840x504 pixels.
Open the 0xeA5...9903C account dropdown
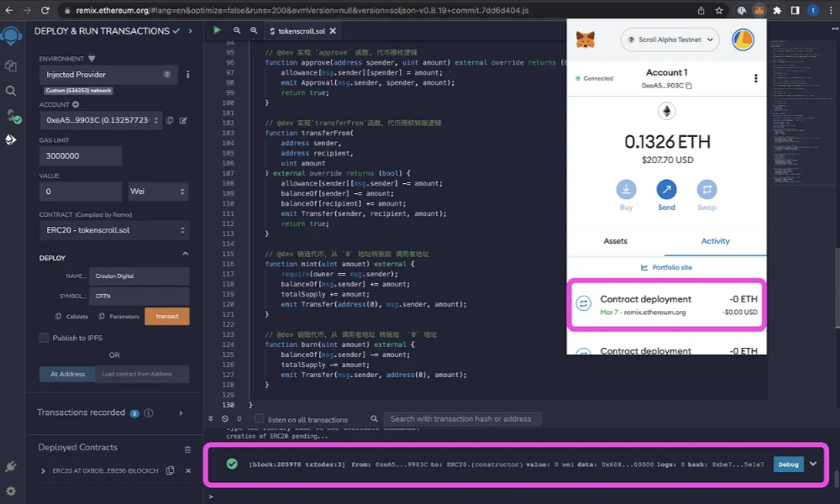coord(101,120)
